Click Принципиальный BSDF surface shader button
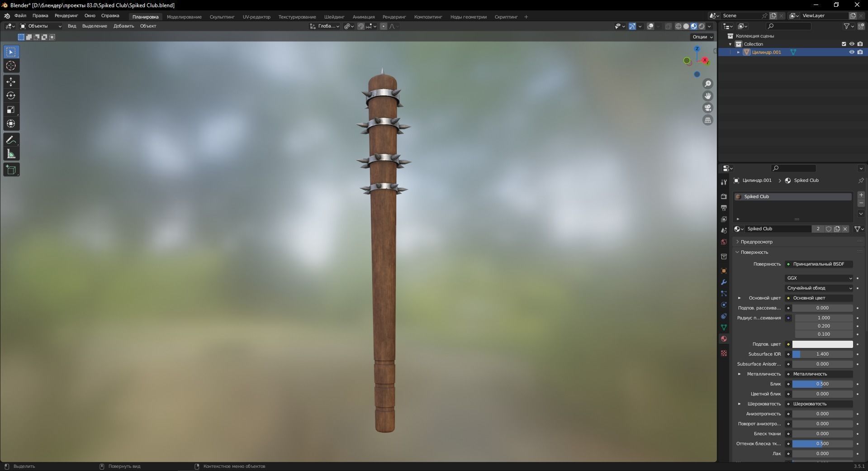This screenshot has height=471, width=868. 819,264
